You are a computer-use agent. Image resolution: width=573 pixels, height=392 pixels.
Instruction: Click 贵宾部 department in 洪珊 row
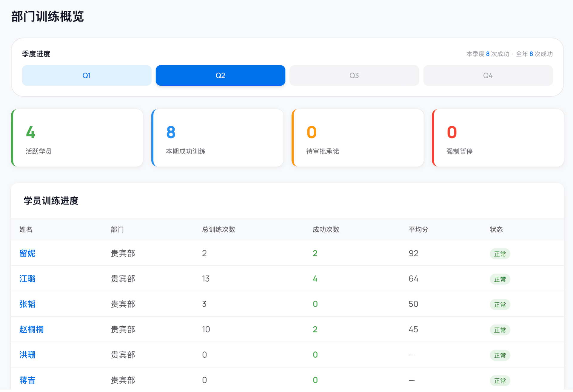click(123, 355)
